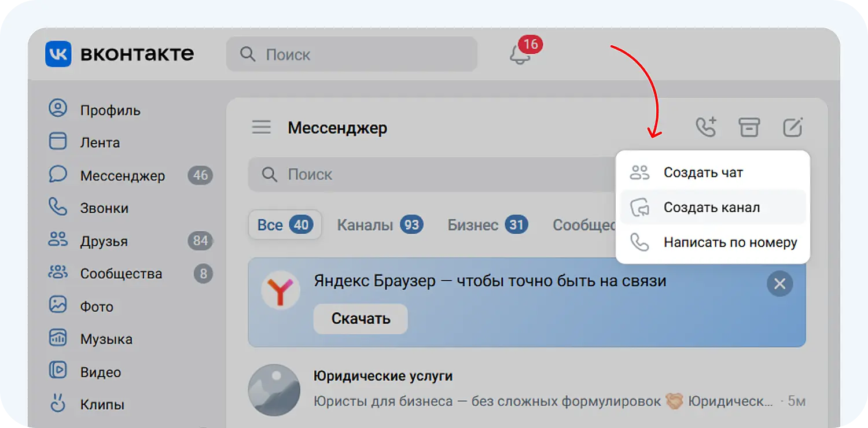Open the chat archive box icon

point(749,127)
